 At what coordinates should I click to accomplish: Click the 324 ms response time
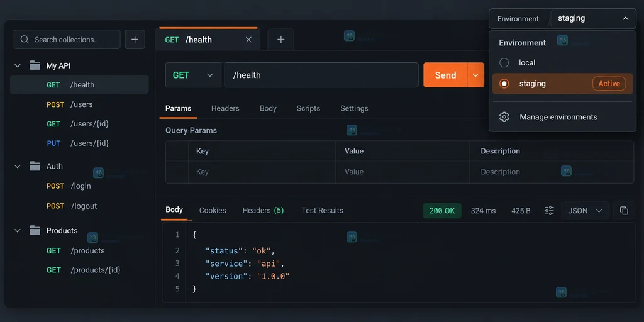(483, 211)
